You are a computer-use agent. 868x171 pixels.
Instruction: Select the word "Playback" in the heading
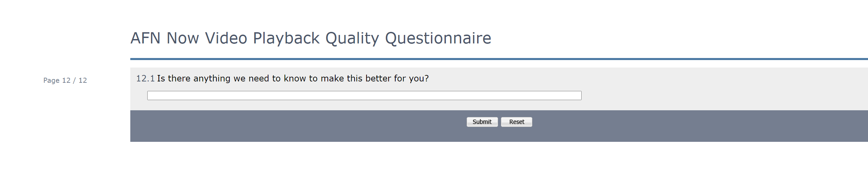point(286,38)
